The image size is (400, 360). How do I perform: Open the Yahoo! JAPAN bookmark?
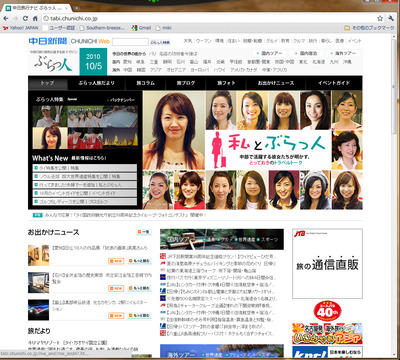click(21, 28)
